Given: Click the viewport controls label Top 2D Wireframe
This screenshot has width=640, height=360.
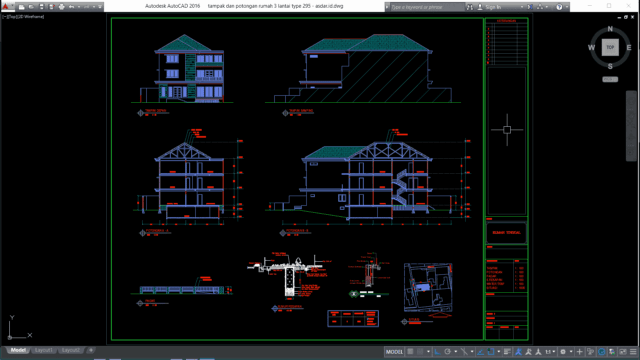Looking at the screenshot, I should click(x=23, y=17).
